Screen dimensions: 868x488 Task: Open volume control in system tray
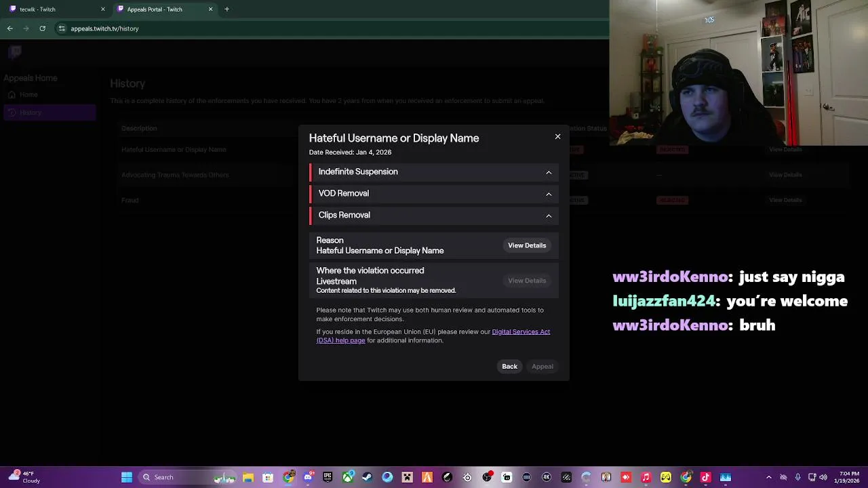tap(825, 477)
